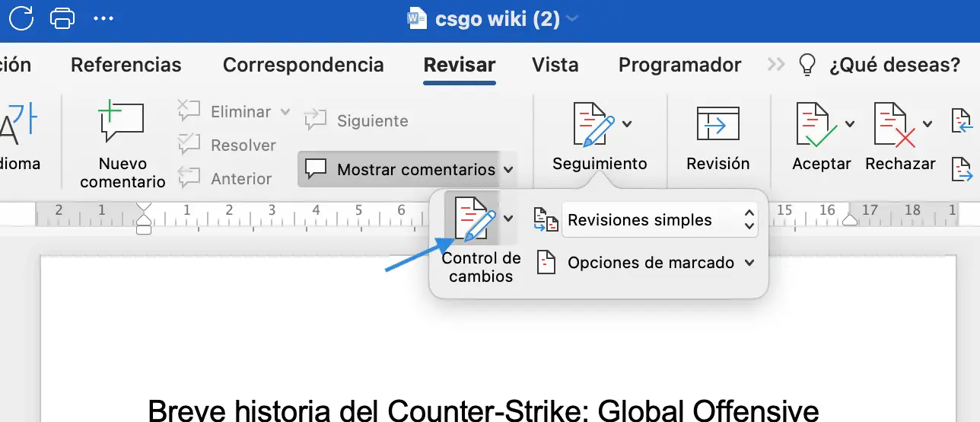Show more ribbon tabs via double chevron

tap(775, 65)
